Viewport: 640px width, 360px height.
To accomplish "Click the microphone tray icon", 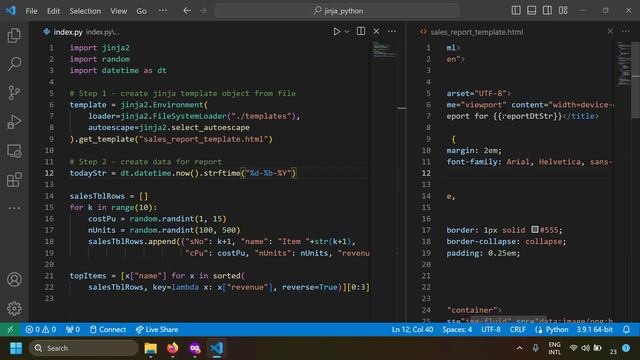I will pos(536,348).
